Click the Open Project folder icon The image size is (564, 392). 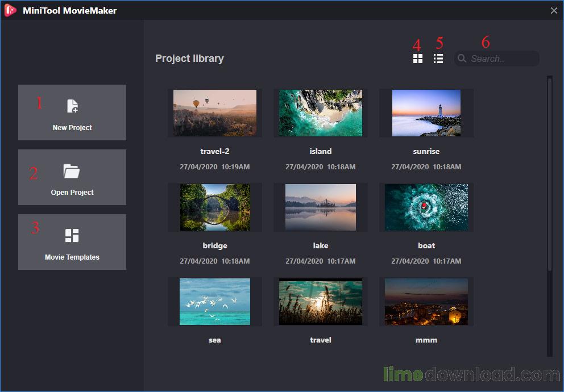click(x=72, y=171)
